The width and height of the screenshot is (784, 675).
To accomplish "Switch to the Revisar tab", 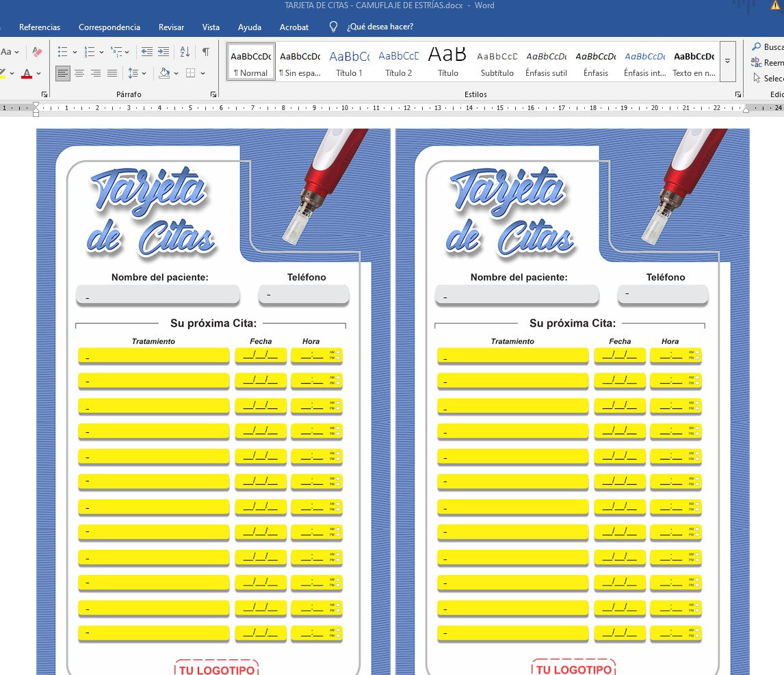I will (171, 27).
